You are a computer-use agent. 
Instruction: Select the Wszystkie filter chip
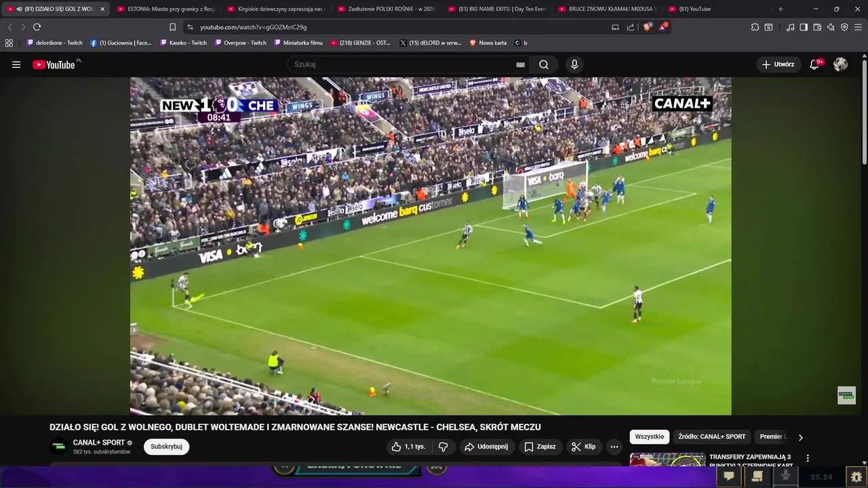click(x=649, y=436)
